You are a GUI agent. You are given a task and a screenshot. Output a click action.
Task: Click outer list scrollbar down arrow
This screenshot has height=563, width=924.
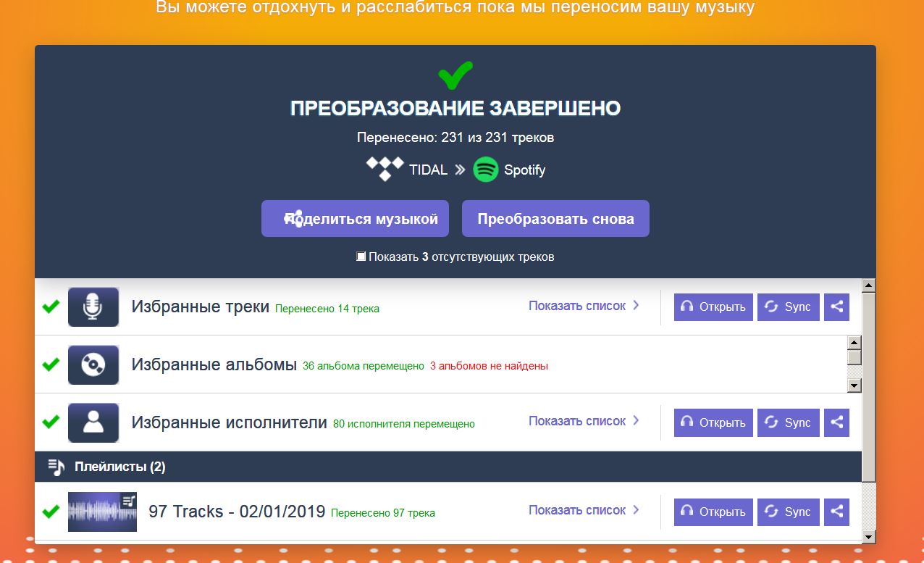tap(869, 537)
